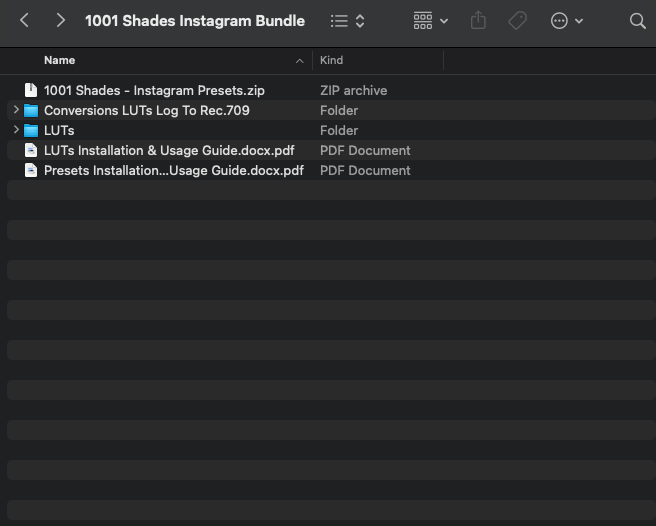
Task: Click the Edit Tags icon
Action: coord(517,20)
